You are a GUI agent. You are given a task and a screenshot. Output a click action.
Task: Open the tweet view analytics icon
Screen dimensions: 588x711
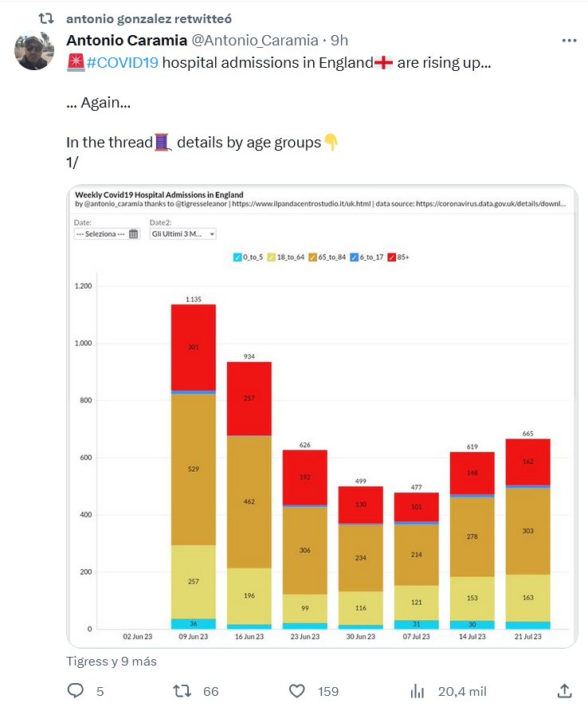click(x=415, y=691)
